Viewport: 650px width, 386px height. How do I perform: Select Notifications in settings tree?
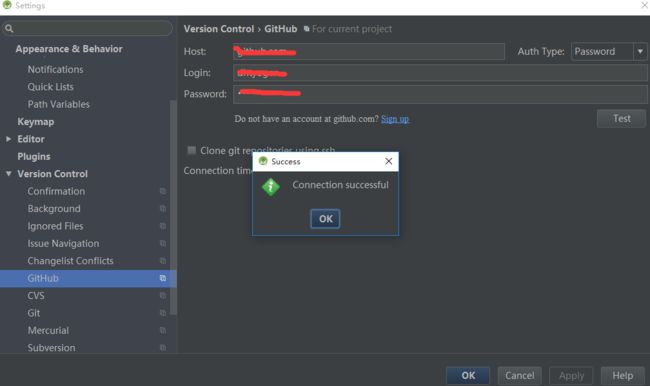coord(55,69)
